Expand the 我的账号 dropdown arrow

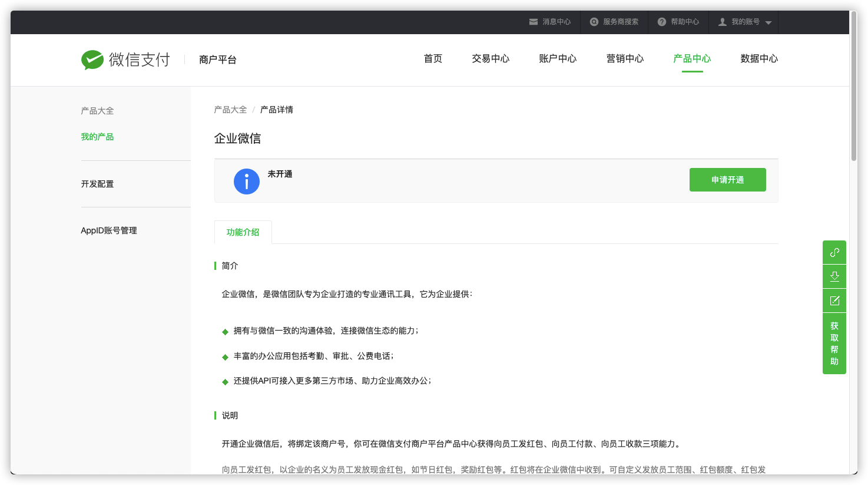(768, 22)
